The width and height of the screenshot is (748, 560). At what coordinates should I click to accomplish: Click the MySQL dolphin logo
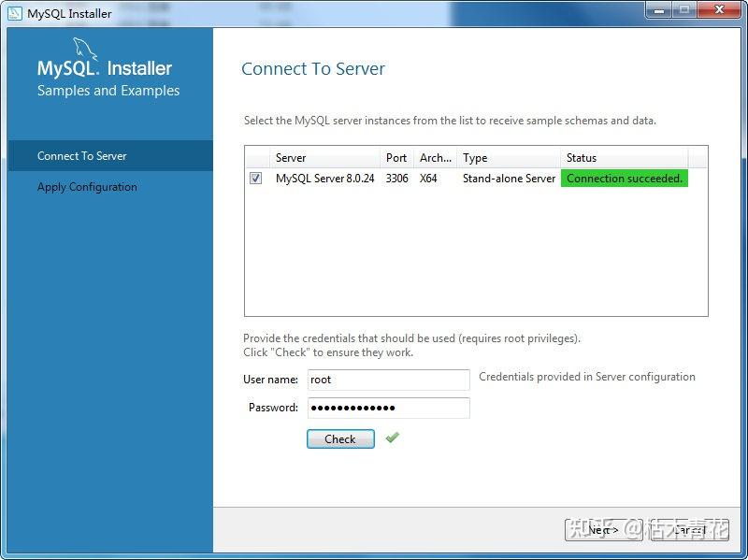click(x=85, y=49)
